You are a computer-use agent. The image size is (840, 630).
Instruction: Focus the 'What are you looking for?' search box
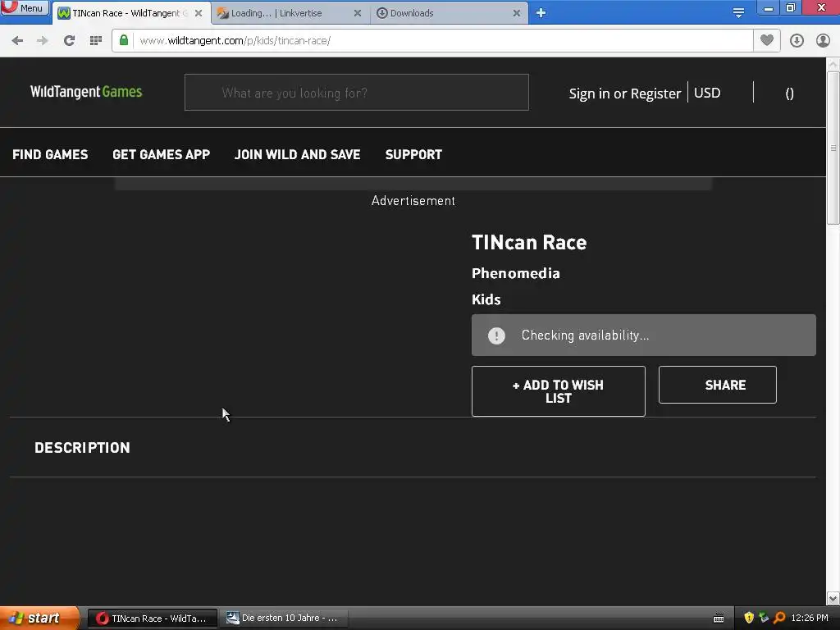[x=356, y=93]
